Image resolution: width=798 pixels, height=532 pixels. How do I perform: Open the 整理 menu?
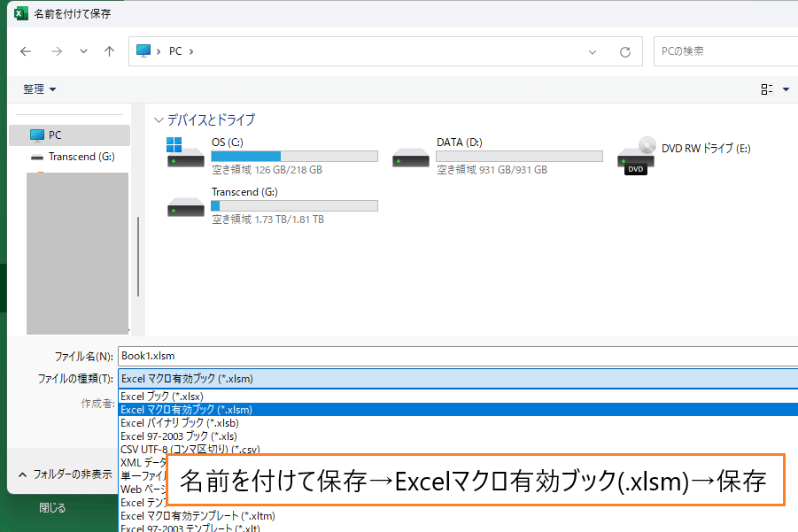point(39,89)
